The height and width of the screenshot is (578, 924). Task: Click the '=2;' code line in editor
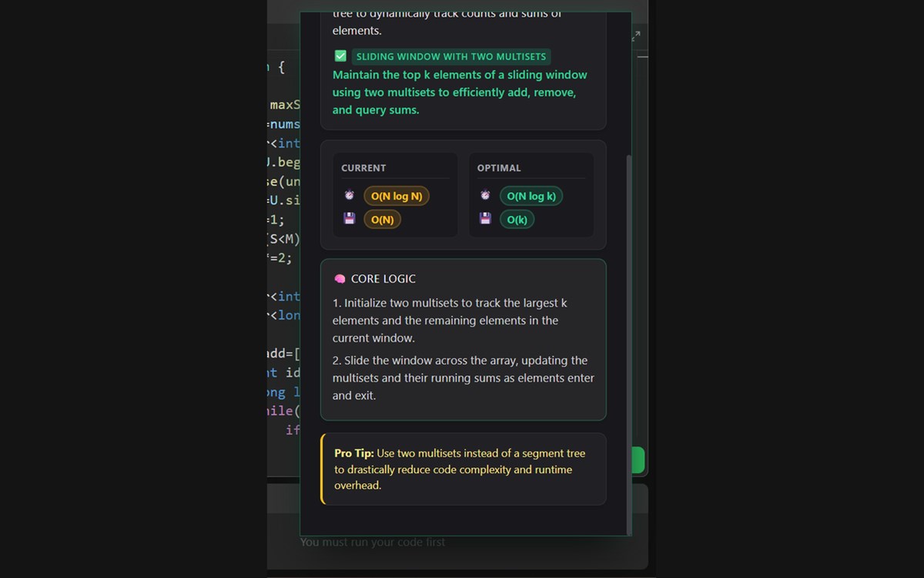(280, 258)
